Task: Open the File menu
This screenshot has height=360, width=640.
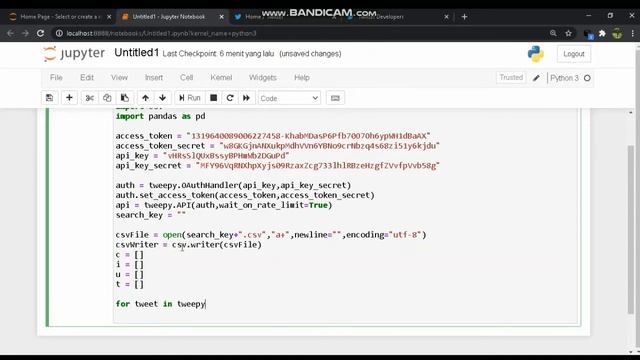Action: 56,78
